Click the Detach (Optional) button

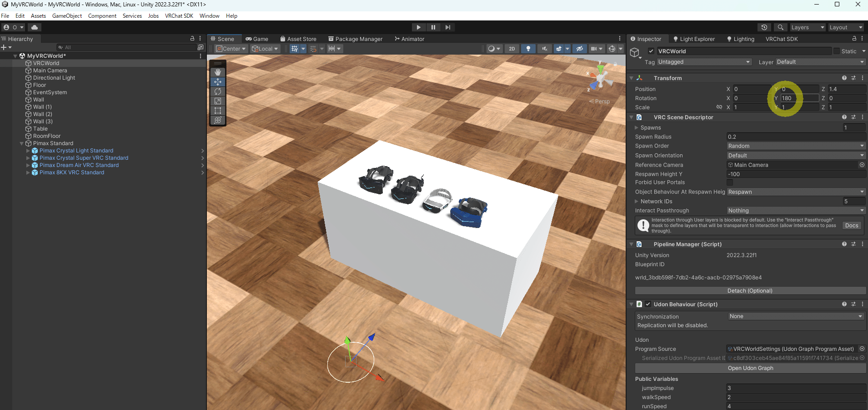[750, 291]
